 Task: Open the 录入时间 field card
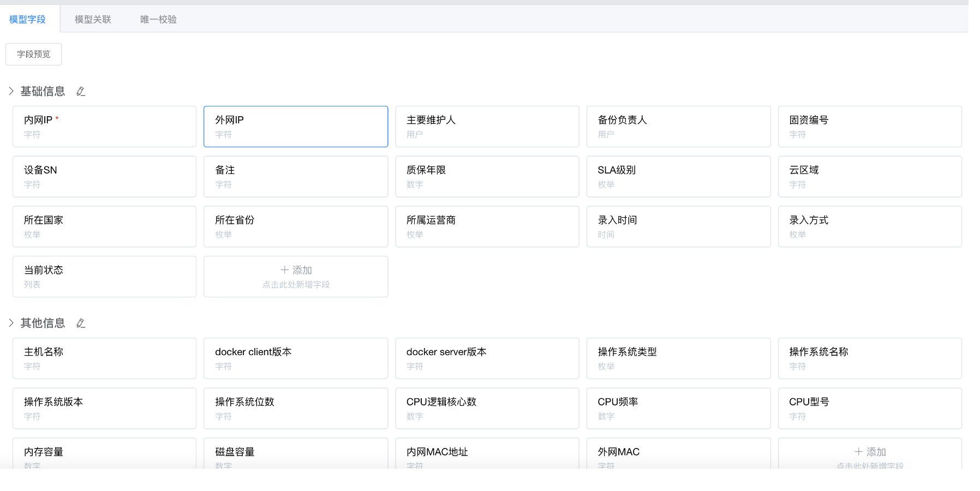[679, 226]
